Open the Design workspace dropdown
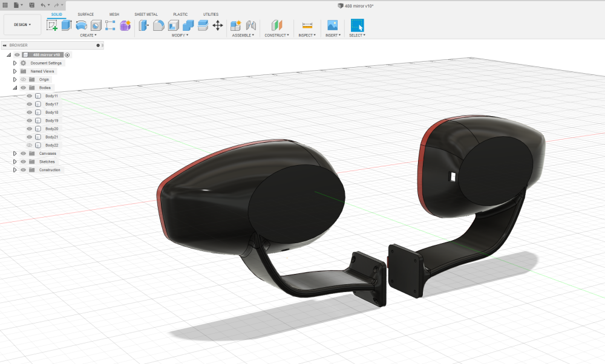The width and height of the screenshot is (605, 364). click(x=22, y=25)
